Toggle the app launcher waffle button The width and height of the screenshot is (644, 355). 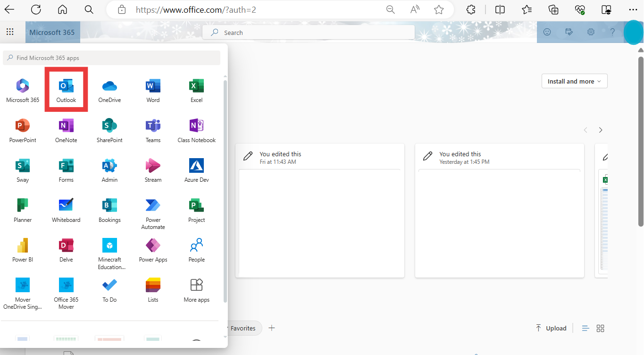click(10, 32)
